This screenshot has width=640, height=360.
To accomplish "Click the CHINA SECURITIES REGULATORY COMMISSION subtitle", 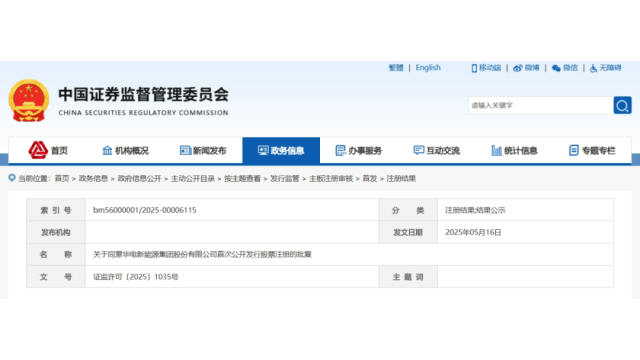I will tap(143, 113).
